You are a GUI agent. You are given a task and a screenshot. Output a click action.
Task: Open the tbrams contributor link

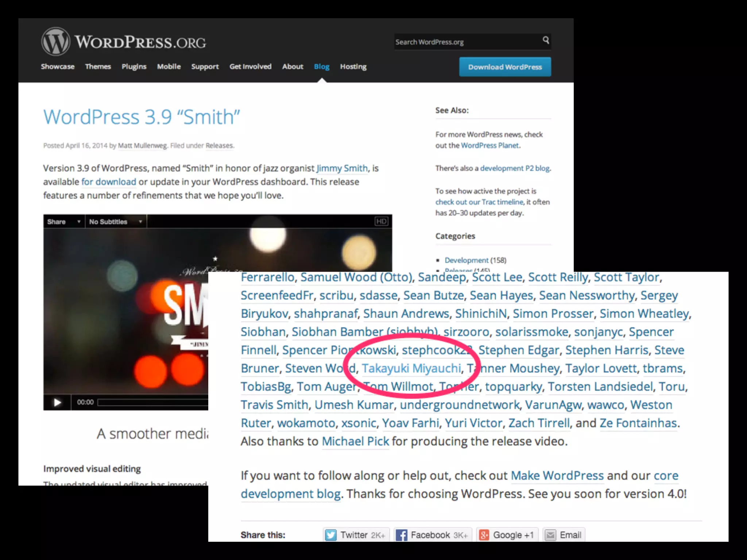(x=663, y=368)
